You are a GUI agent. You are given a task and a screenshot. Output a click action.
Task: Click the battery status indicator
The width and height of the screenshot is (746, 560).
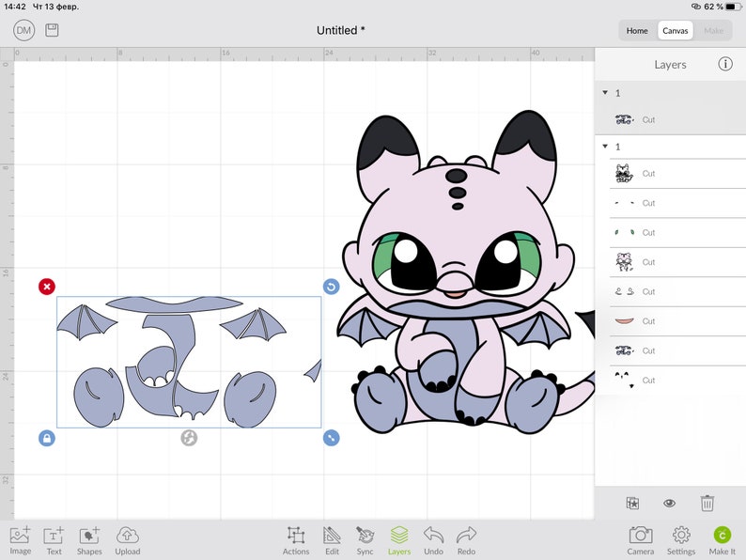click(733, 7)
